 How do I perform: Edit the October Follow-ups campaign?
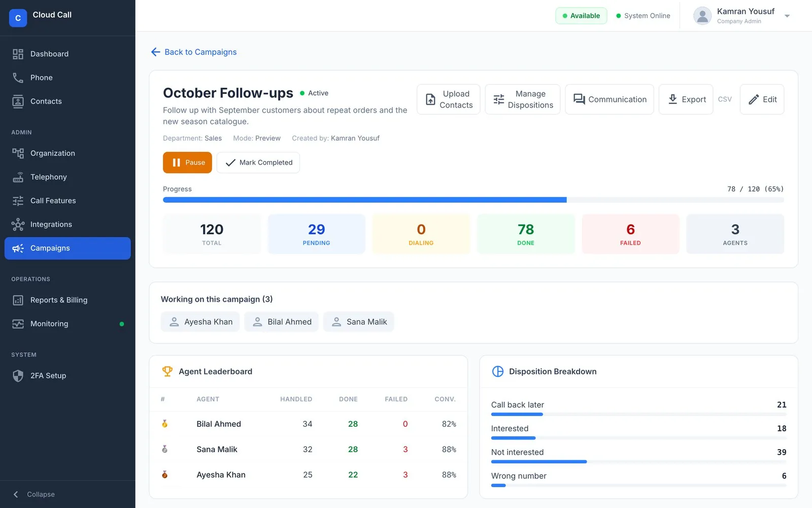(x=762, y=100)
